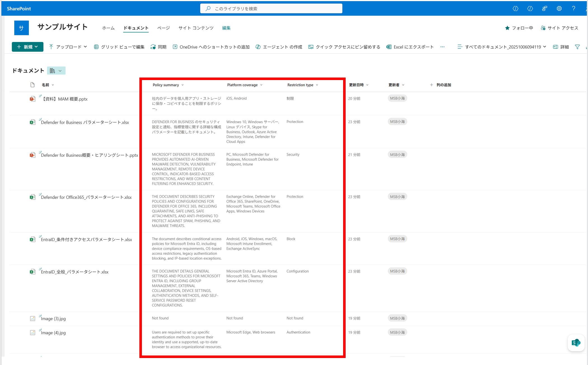Click Excel にエクスポート icon

(389, 47)
